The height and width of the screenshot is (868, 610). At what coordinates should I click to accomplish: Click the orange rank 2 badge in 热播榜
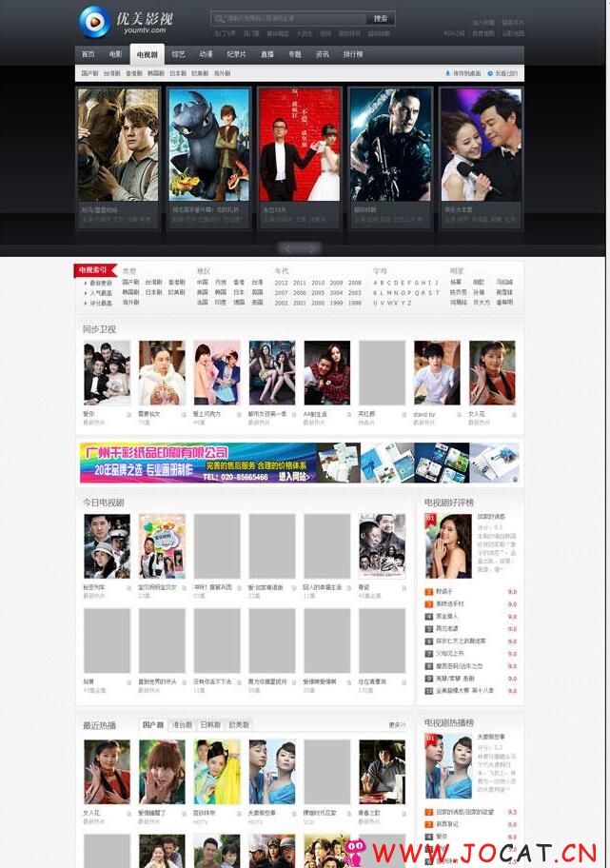(x=428, y=812)
